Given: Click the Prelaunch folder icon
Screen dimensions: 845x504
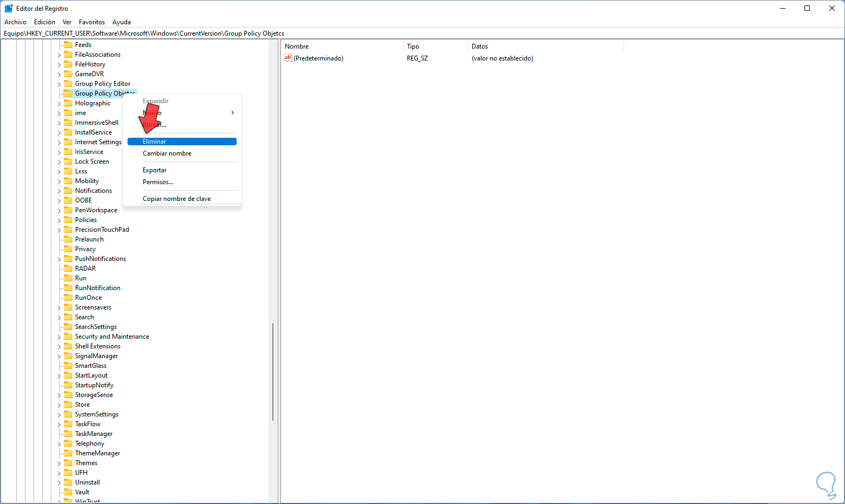Looking at the screenshot, I should tap(68, 239).
